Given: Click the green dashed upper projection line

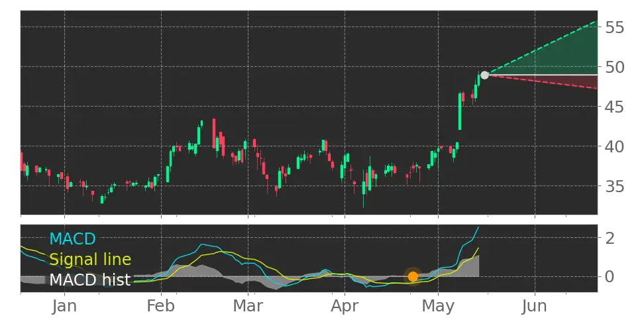Looking at the screenshot, I should [x=542, y=48].
